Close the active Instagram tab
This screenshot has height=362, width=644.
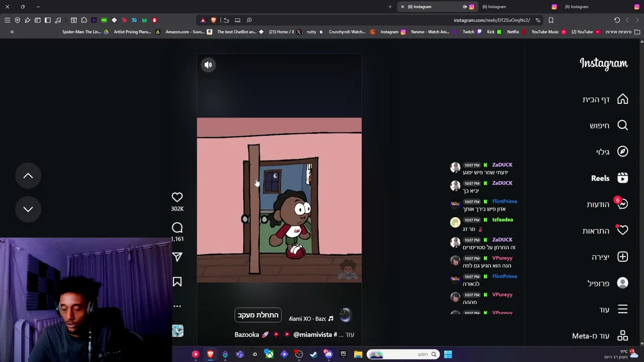403,7
